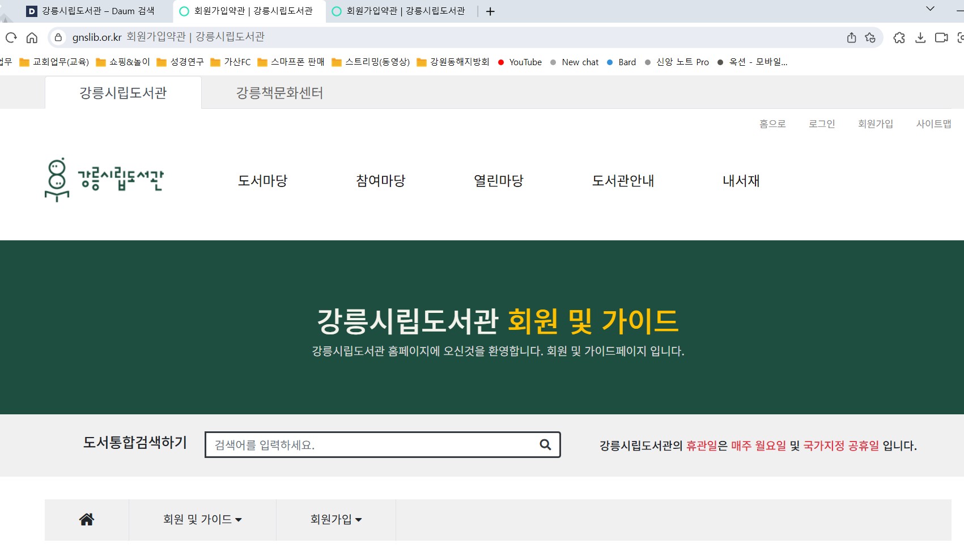Reload the page with refresh icon
This screenshot has width=964, height=560.
click(11, 38)
